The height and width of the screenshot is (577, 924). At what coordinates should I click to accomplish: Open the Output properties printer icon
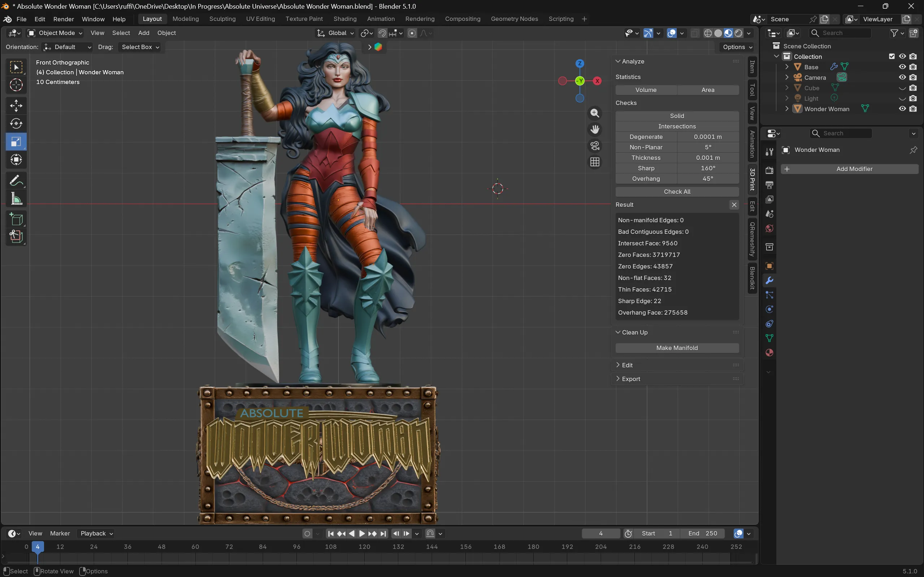pyautogui.click(x=769, y=185)
